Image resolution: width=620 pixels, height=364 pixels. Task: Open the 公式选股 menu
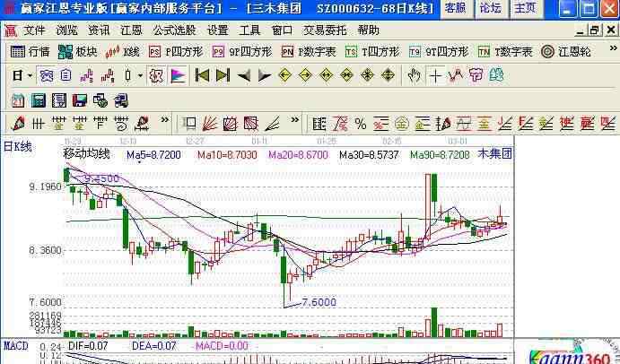point(174,30)
